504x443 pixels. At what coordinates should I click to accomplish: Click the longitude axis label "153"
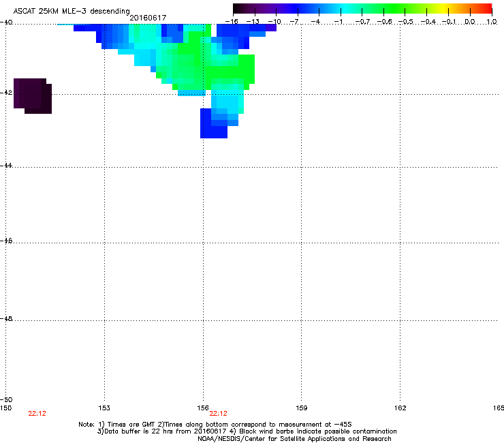coord(104,408)
